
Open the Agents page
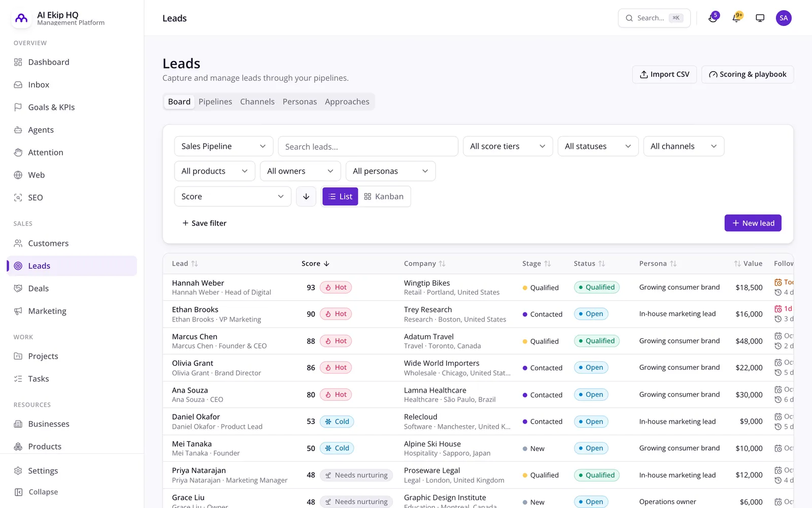pos(72,130)
